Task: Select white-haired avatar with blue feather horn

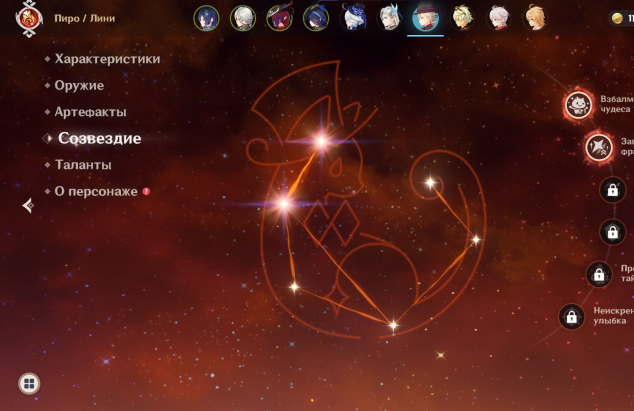Action: click(389, 18)
